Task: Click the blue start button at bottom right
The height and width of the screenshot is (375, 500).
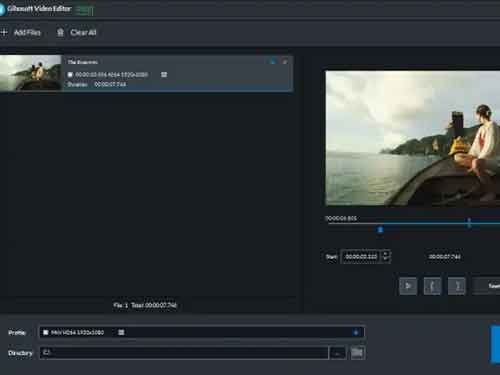Action: pos(495,344)
